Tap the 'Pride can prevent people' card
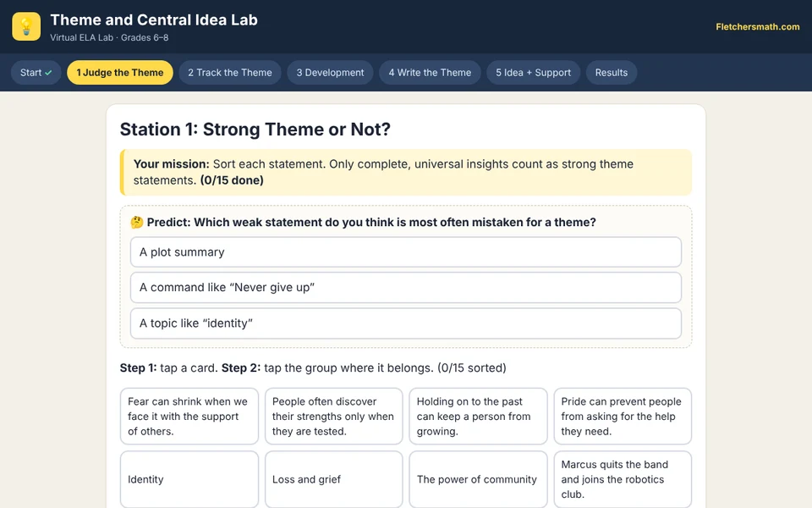This screenshot has height=508, width=812. click(623, 417)
